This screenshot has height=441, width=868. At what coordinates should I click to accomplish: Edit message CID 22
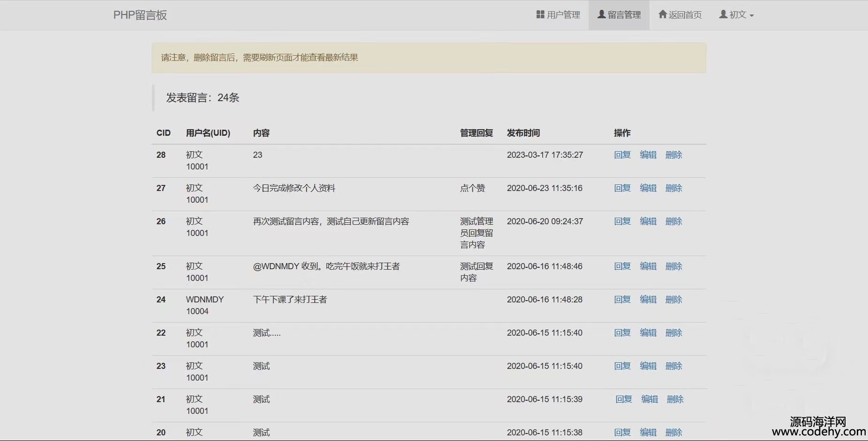648,333
